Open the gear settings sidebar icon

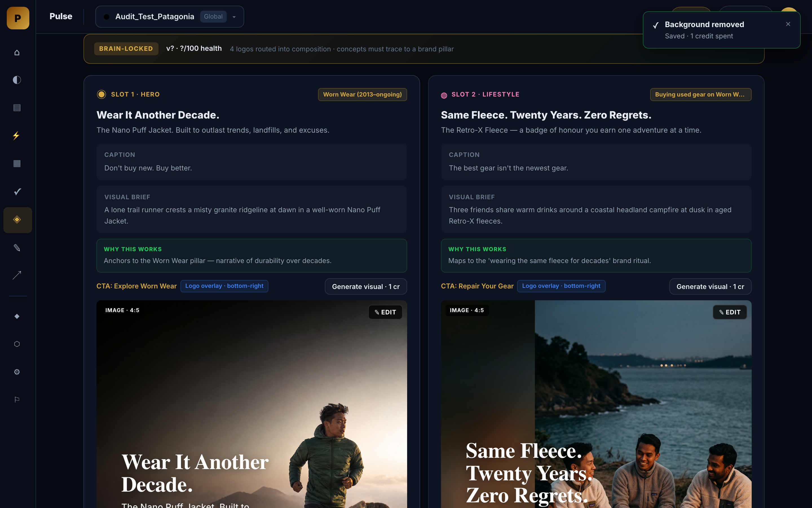coord(17,372)
